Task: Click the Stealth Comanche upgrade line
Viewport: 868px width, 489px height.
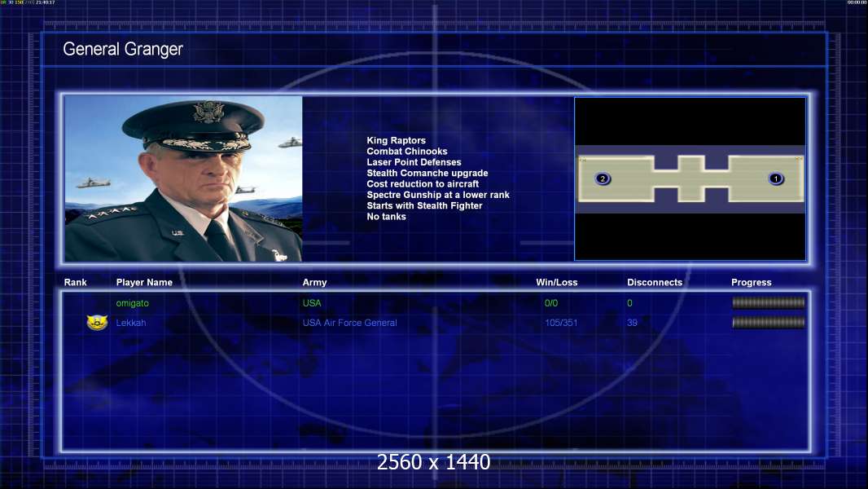Action: [x=427, y=173]
